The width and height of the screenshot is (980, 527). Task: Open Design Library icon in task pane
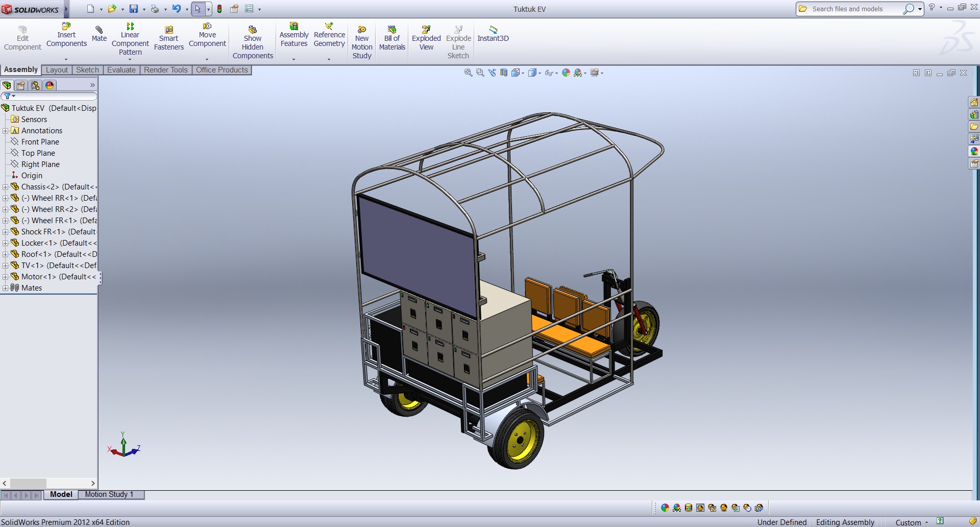coord(974,114)
